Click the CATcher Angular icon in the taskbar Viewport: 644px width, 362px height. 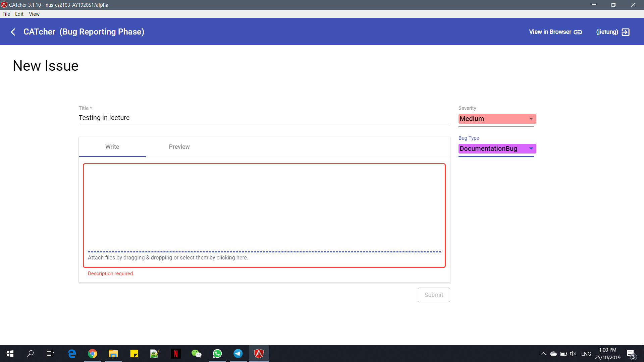click(259, 354)
